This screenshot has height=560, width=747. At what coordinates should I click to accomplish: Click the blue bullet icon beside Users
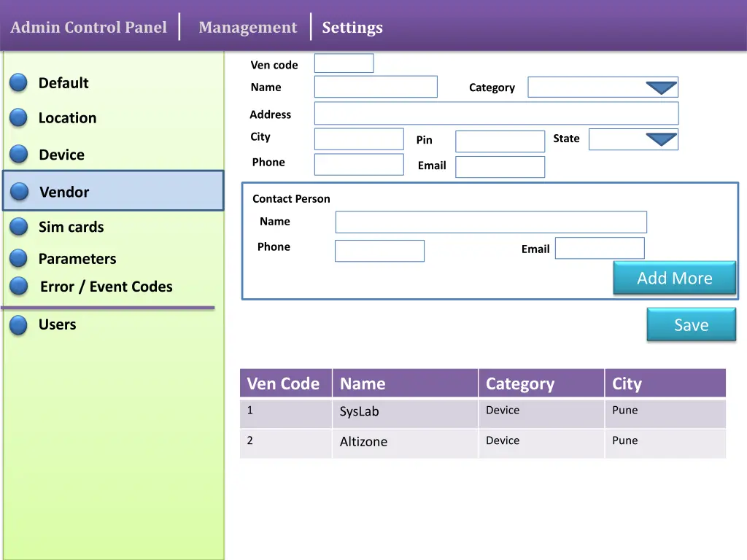(x=18, y=325)
